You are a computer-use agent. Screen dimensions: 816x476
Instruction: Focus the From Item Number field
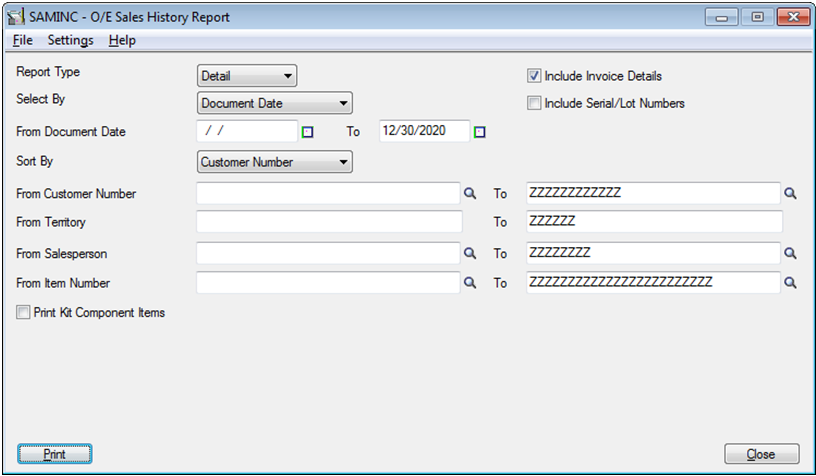[328, 283]
